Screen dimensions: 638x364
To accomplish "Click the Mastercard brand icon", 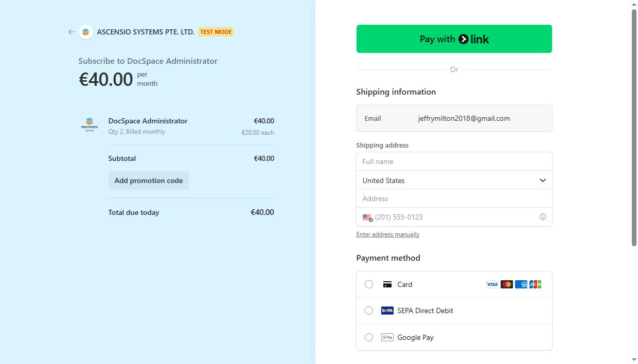I will point(506,284).
